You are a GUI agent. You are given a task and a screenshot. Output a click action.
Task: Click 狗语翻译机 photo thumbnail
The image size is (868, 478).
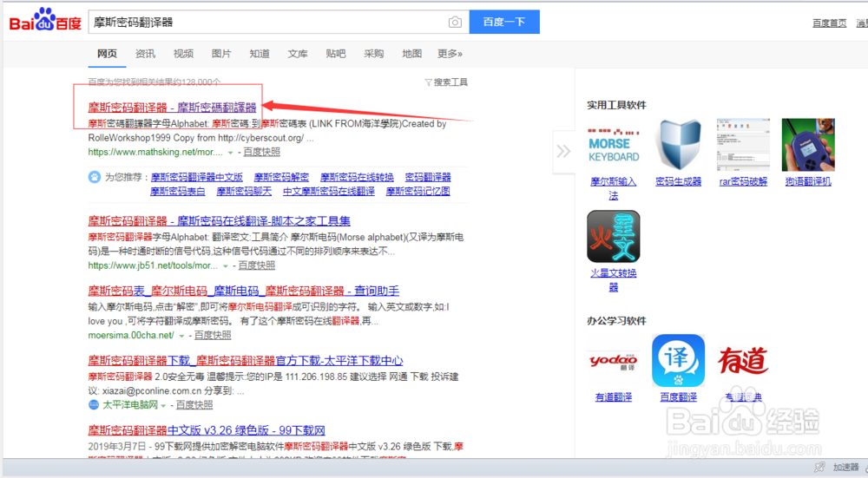808,145
